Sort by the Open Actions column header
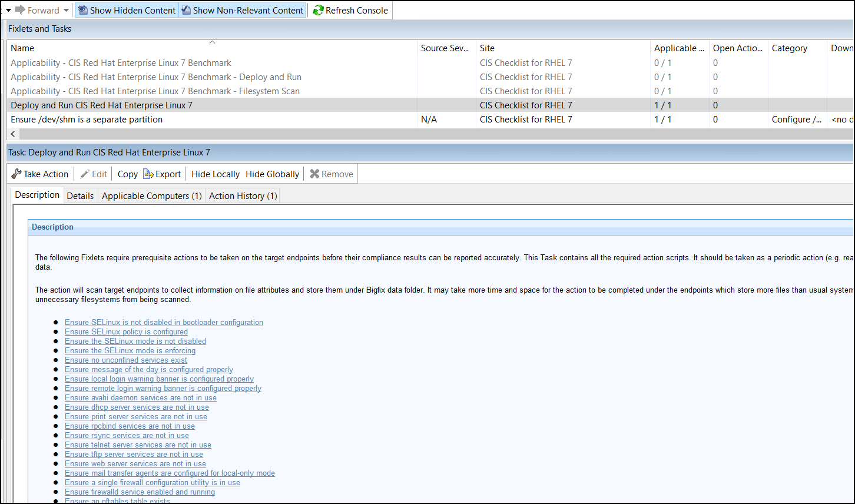Image resolution: width=855 pixels, height=504 pixels. click(x=739, y=48)
